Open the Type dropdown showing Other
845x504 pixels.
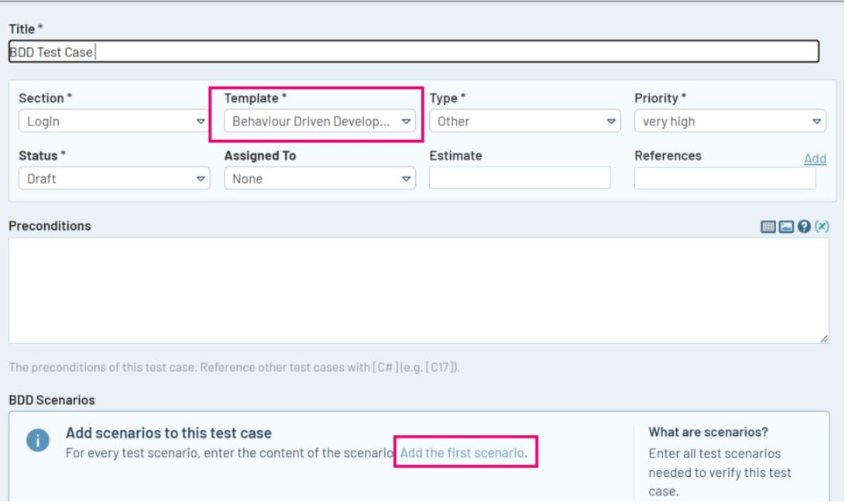coord(524,122)
